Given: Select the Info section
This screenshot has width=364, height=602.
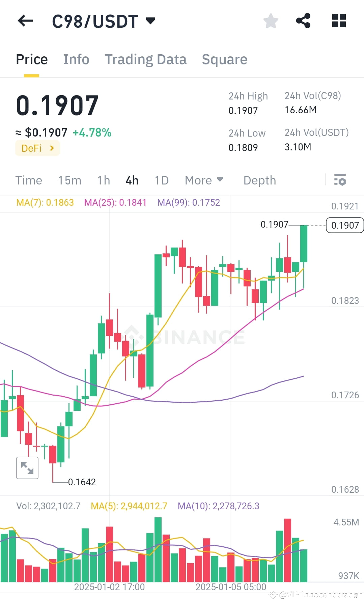Looking at the screenshot, I should pos(76,59).
